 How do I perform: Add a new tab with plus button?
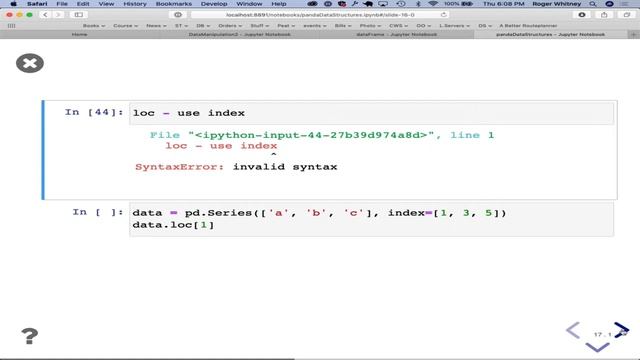[x=633, y=35]
